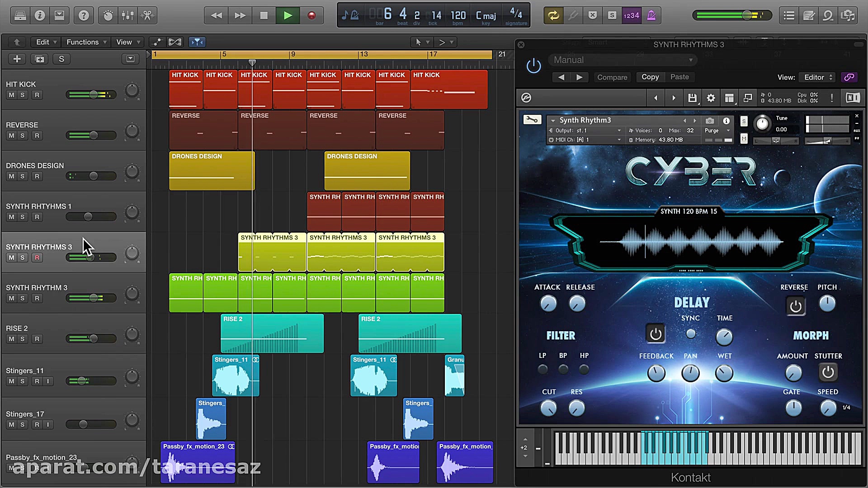Solo the REVERSE track
Viewport: 868px width, 488px height.
point(23,136)
